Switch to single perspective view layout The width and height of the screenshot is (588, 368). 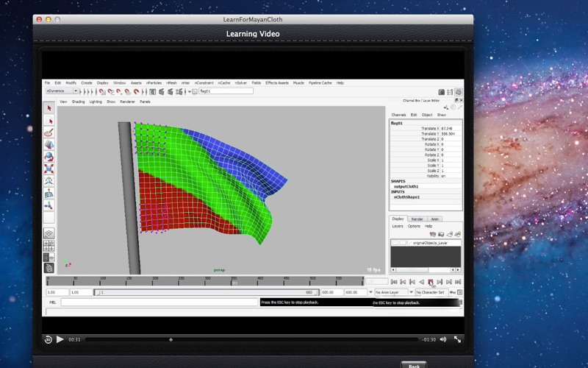tap(49, 233)
